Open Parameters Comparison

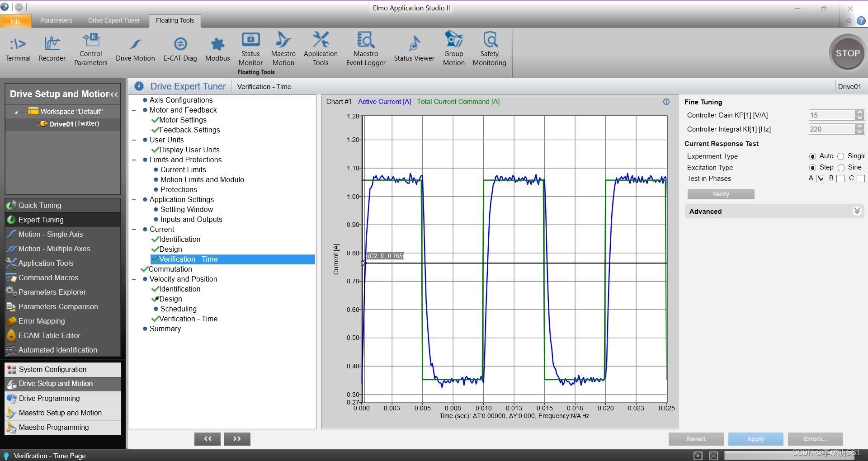pos(63,306)
